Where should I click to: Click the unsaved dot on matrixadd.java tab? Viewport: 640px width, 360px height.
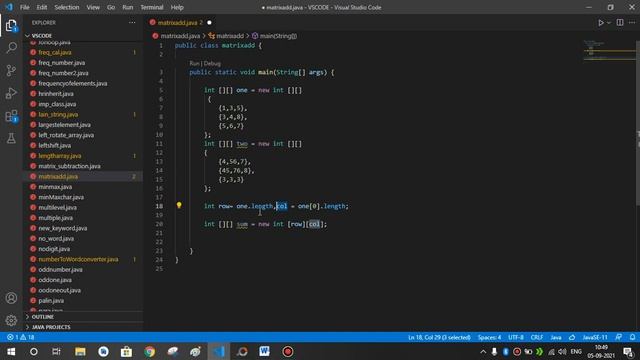(x=209, y=23)
